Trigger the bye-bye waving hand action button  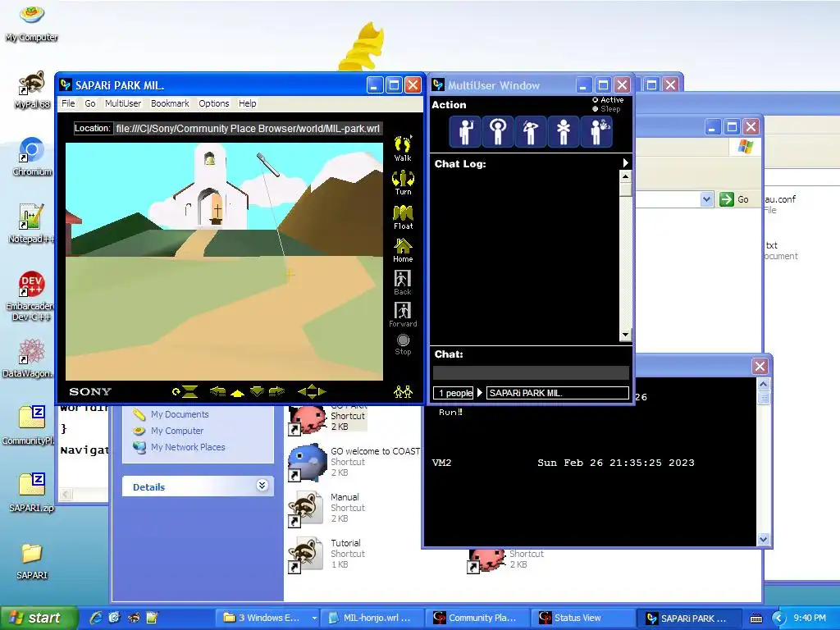[596, 131]
